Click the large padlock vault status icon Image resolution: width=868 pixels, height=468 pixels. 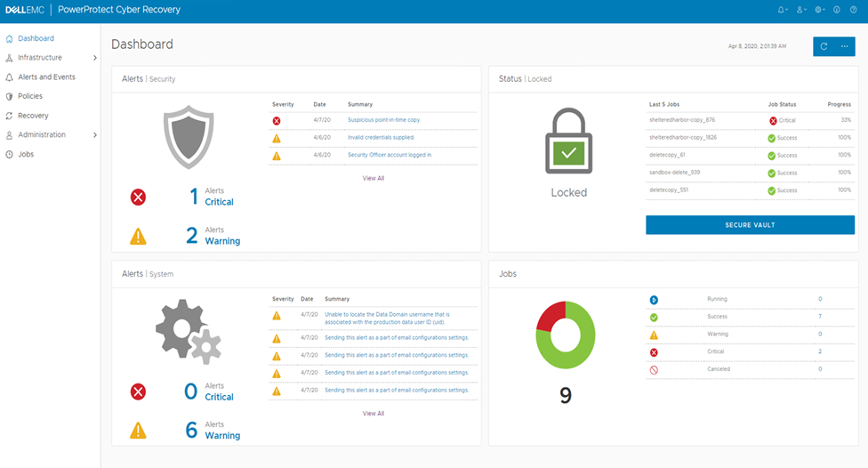coord(568,142)
